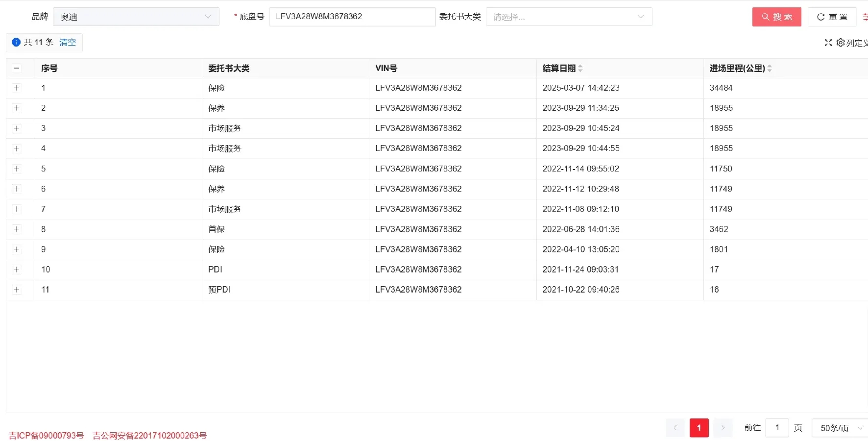This screenshot has height=441, width=868.
Task: Open the 列定义 column settings gear icon
Action: pos(840,43)
